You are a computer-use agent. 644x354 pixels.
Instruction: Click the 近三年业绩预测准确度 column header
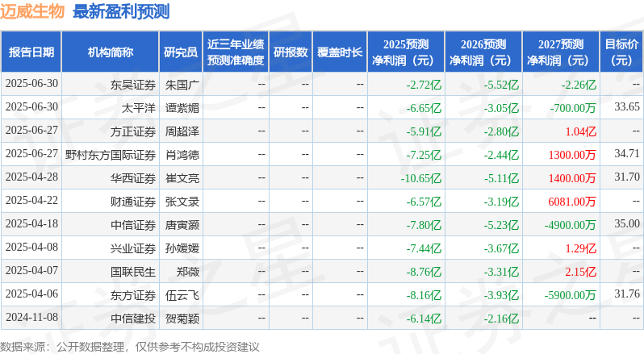coord(236,52)
